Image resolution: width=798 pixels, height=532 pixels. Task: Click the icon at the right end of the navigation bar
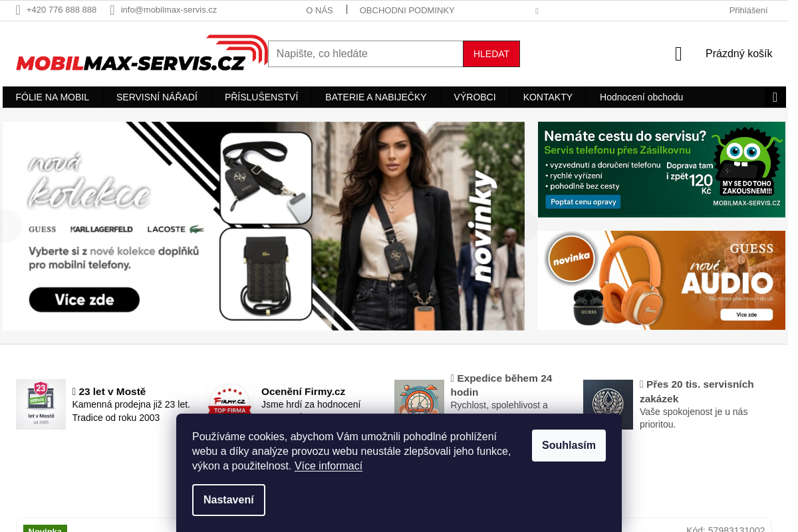click(775, 97)
